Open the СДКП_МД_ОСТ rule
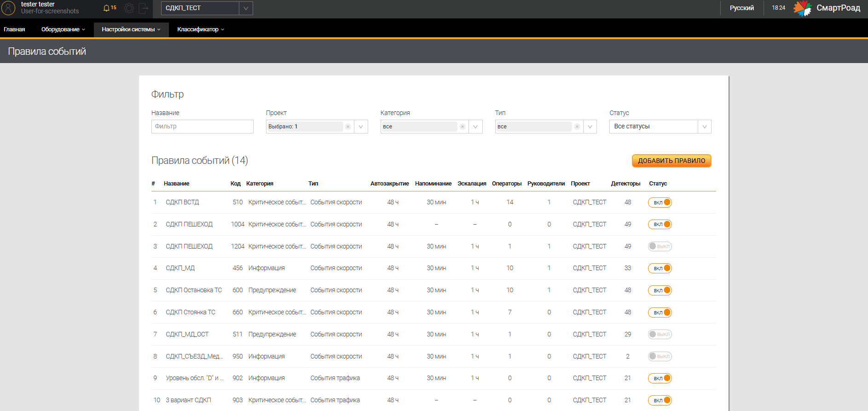Image resolution: width=868 pixels, height=411 pixels. point(187,335)
